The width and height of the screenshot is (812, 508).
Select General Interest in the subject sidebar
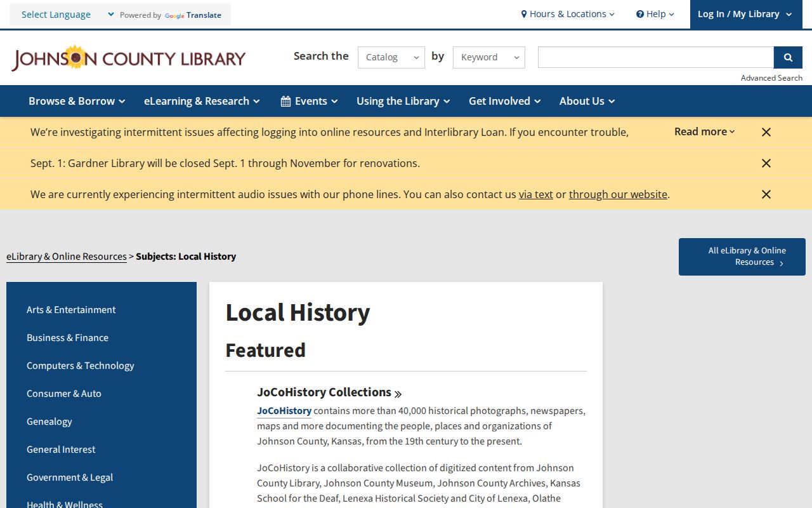coord(61,450)
